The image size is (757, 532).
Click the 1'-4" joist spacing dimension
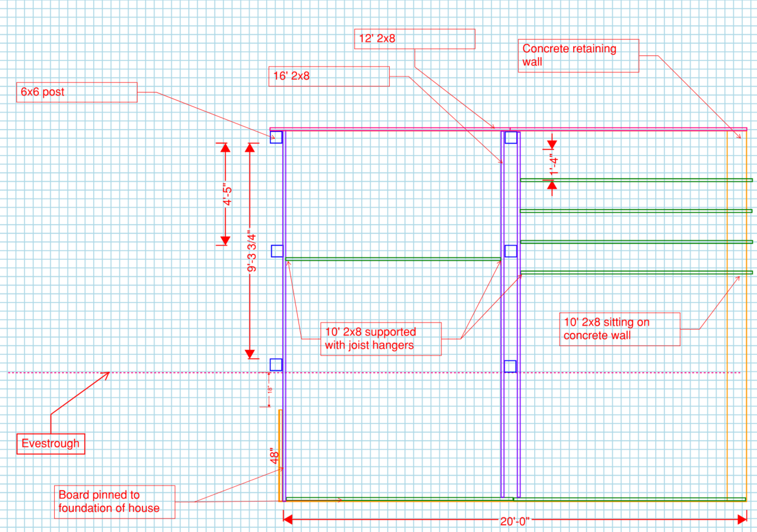click(x=553, y=164)
